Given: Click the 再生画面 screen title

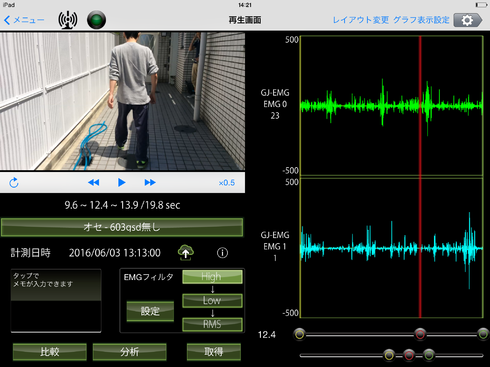Looking at the screenshot, I should [245, 20].
